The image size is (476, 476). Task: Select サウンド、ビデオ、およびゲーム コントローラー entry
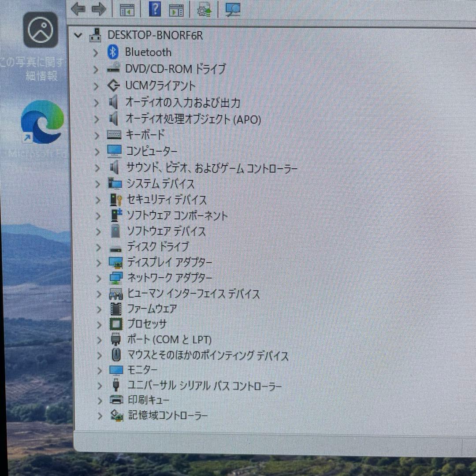(211, 168)
